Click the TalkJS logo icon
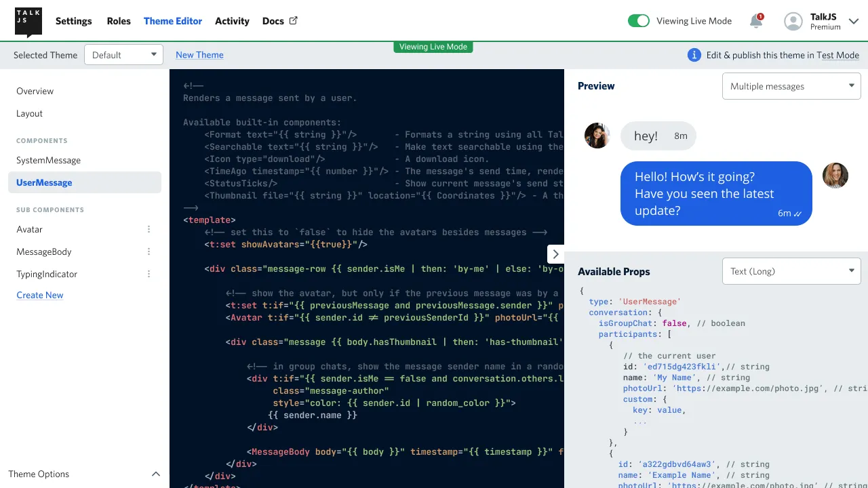 click(x=28, y=20)
